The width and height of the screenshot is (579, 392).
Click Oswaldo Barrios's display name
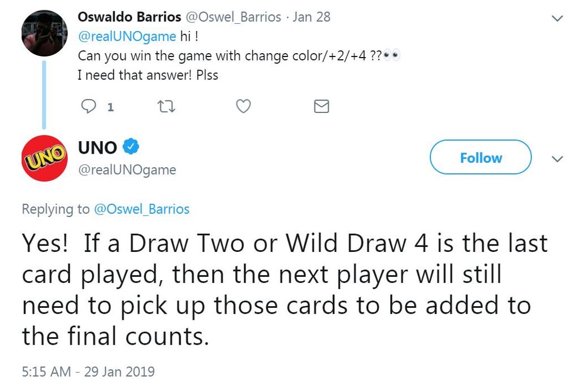pos(129,17)
